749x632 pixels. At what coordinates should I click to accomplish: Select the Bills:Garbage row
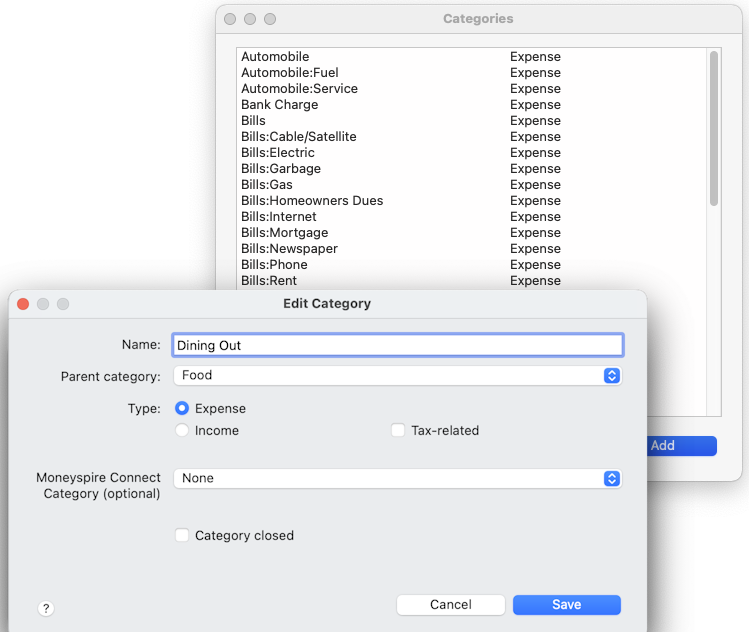pyautogui.click(x=471, y=169)
